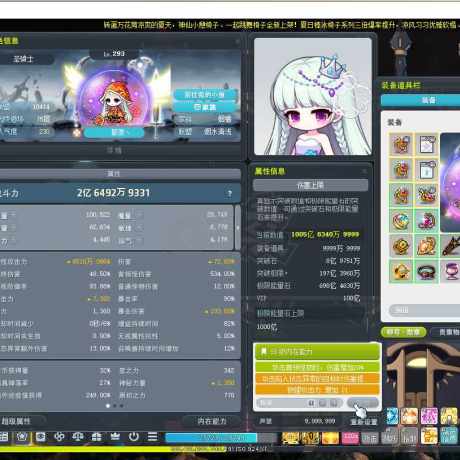Click the question mark beside combat power

coord(230,193)
